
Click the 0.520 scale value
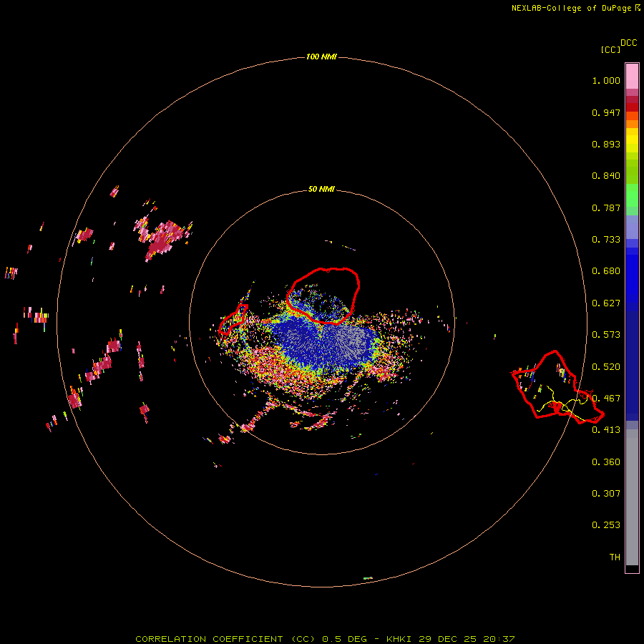(606, 367)
